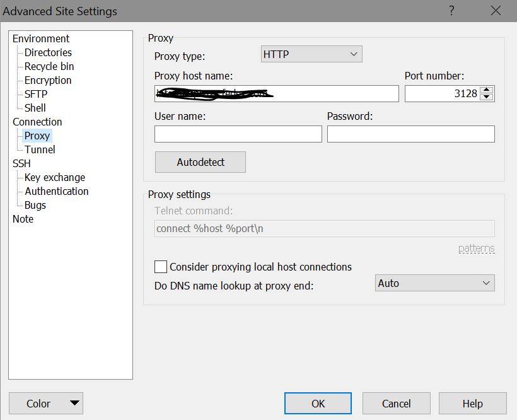This screenshot has width=517, height=420.
Task: Enable proxying local host connections
Action: click(x=161, y=267)
